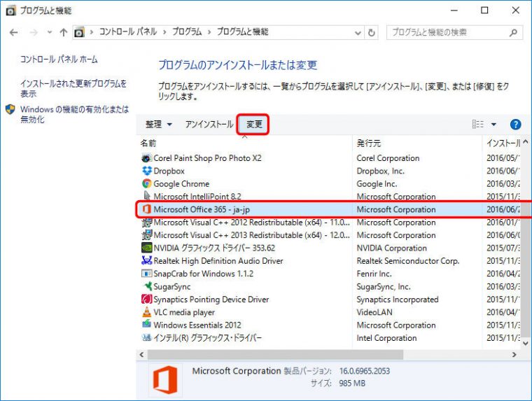Click Dropbox, Inc. publisher cell

point(380,171)
